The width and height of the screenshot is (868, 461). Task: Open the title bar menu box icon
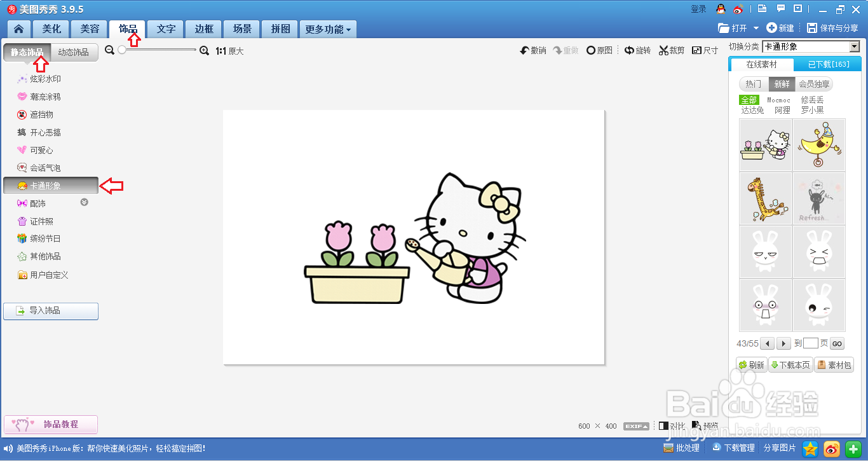pyautogui.click(x=798, y=9)
